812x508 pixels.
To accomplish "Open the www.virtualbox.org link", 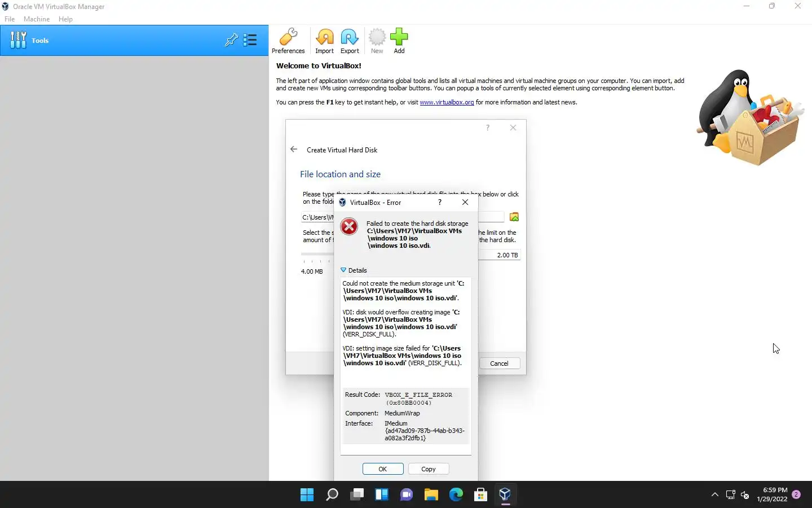I will point(447,102).
